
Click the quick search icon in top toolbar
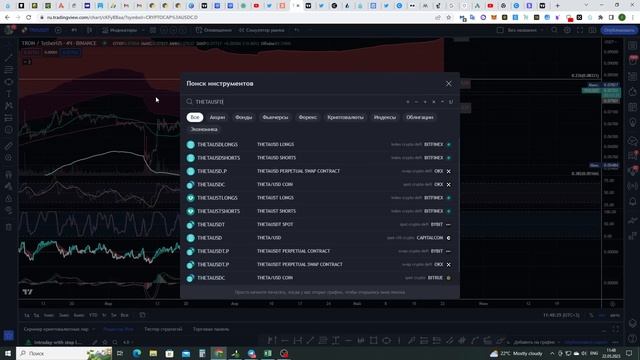pyautogui.click(x=554, y=30)
